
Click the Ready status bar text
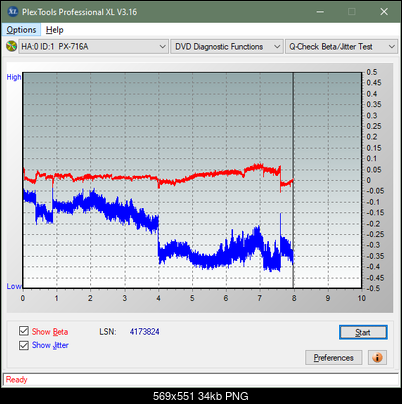(16, 380)
